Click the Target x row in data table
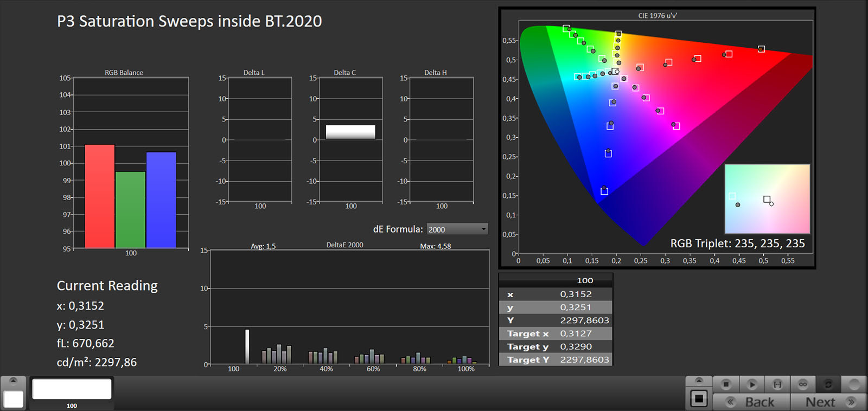The height and width of the screenshot is (411, 868). 555,333
